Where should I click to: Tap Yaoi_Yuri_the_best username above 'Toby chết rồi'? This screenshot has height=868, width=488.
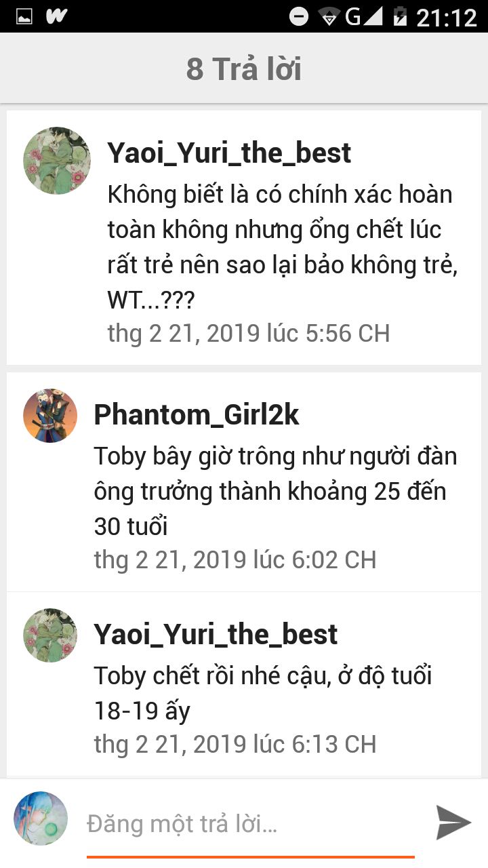[x=216, y=635]
